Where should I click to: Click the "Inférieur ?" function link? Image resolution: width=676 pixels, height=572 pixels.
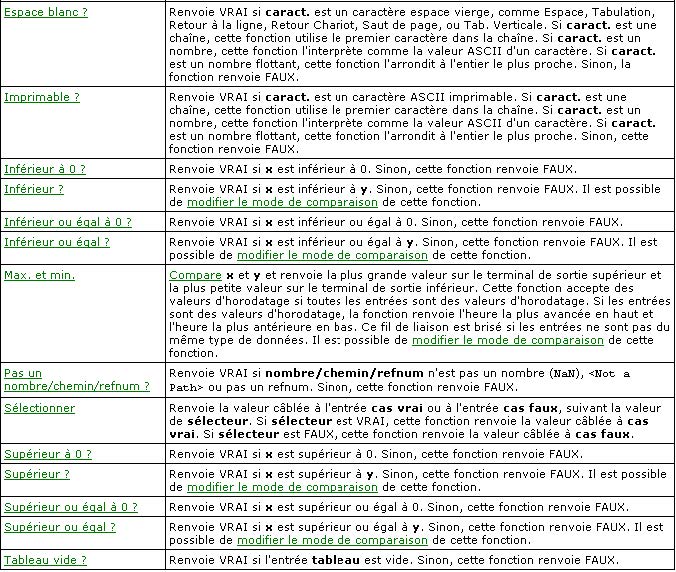(34, 189)
